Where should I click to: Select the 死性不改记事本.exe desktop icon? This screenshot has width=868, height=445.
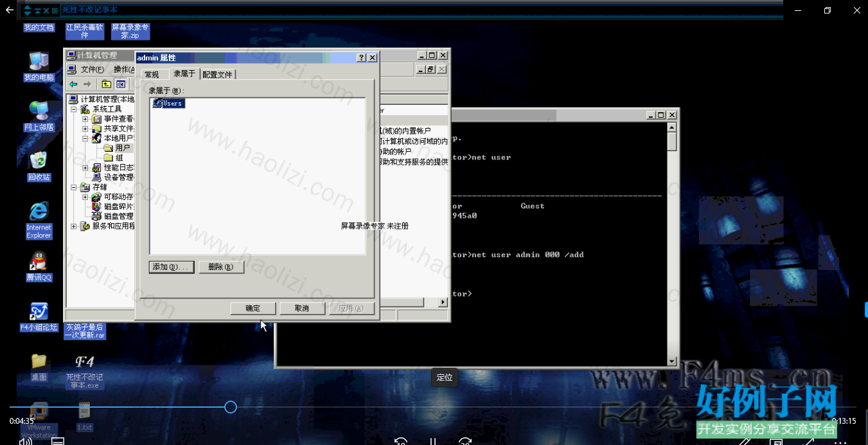click(x=84, y=371)
